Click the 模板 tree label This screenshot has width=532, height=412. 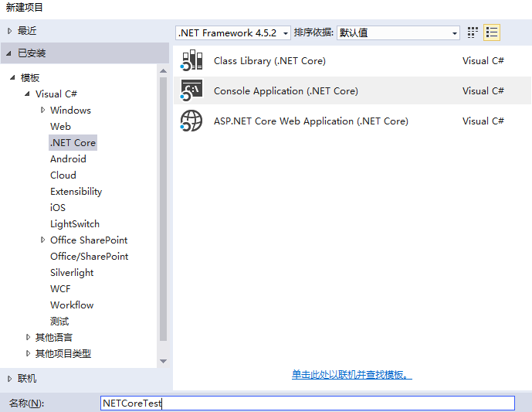tap(30, 78)
